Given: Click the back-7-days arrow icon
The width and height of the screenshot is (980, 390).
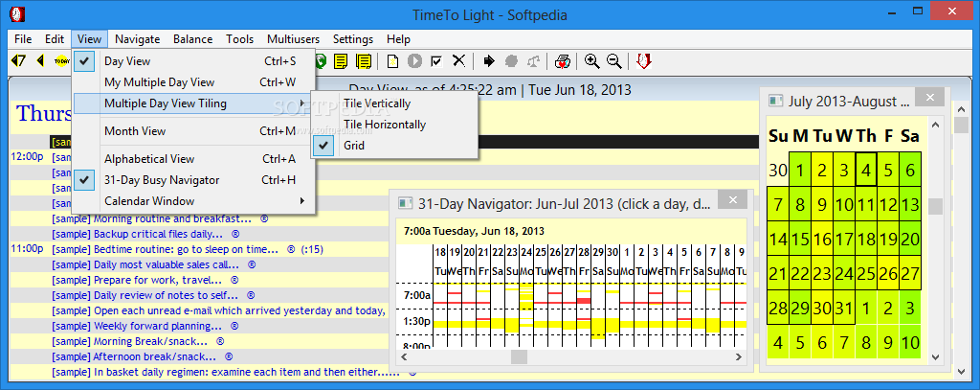Looking at the screenshot, I should pyautogui.click(x=19, y=60).
